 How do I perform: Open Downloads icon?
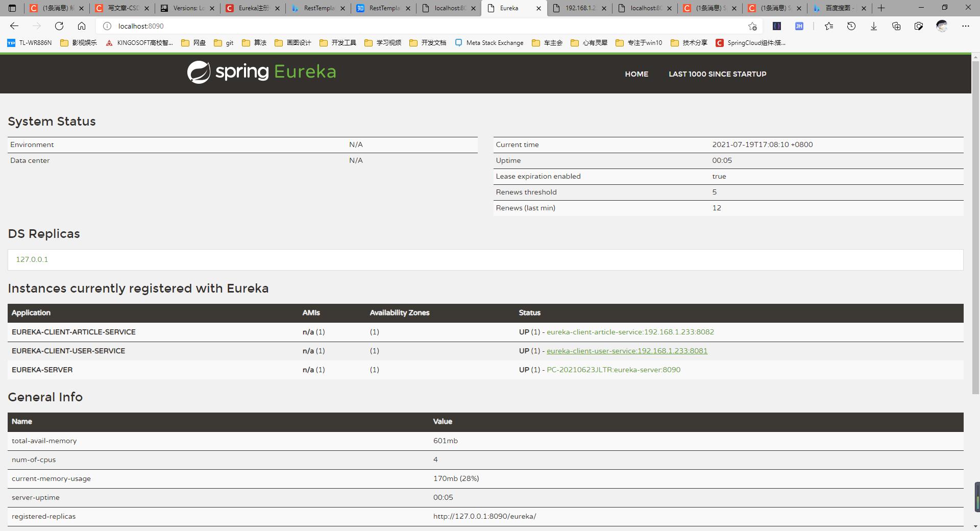coord(874,26)
